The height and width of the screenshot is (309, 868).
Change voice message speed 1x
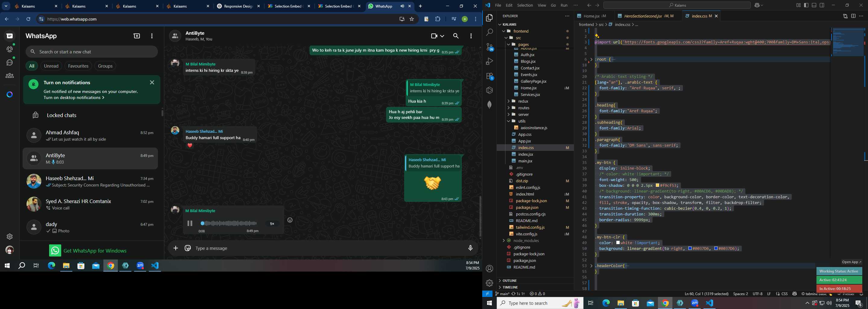[x=272, y=224]
